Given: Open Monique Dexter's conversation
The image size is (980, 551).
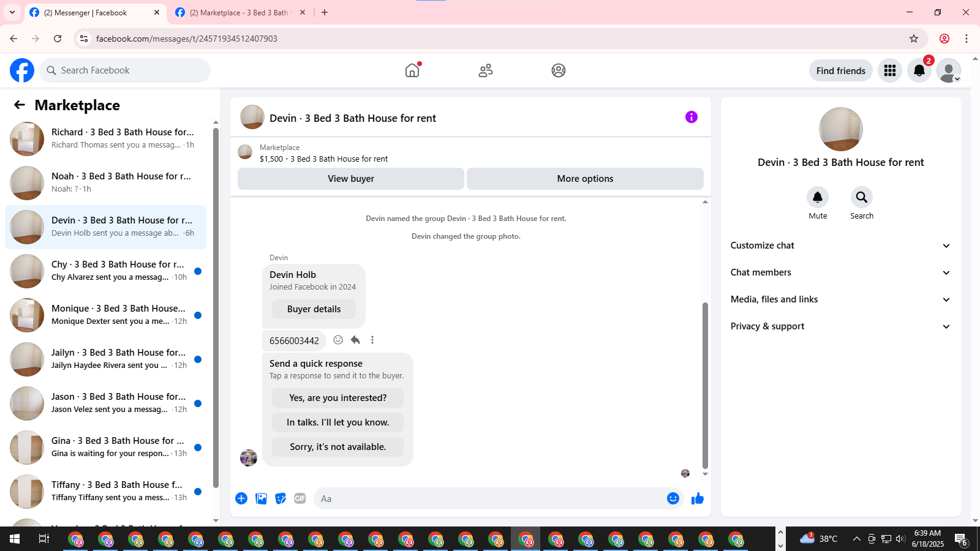Looking at the screenshot, I should pyautogui.click(x=105, y=315).
